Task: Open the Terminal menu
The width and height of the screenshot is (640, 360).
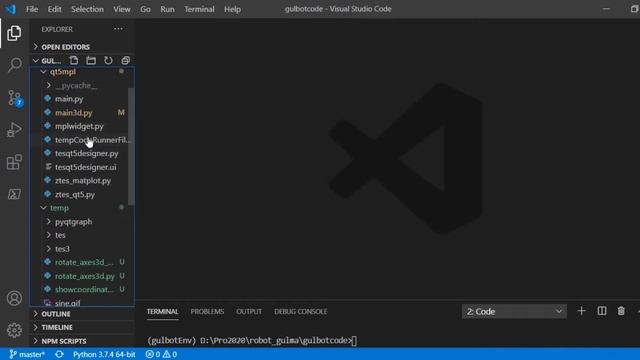Action: pos(199,9)
